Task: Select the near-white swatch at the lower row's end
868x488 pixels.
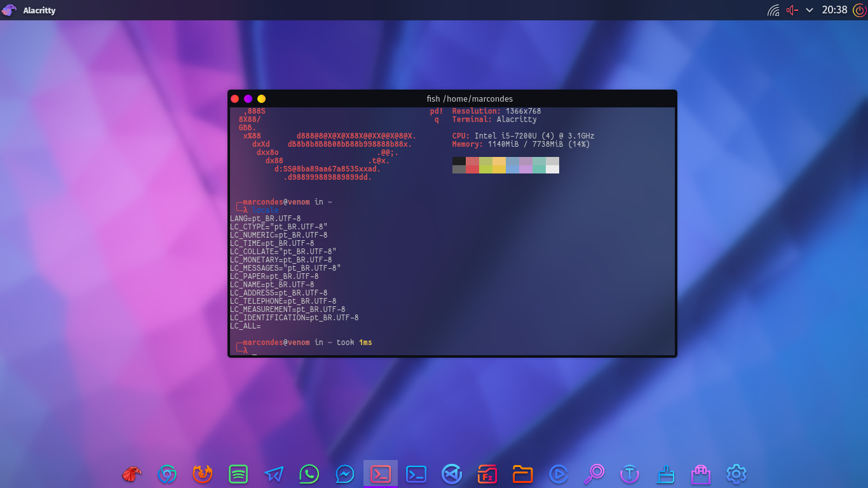Action: (x=552, y=169)
